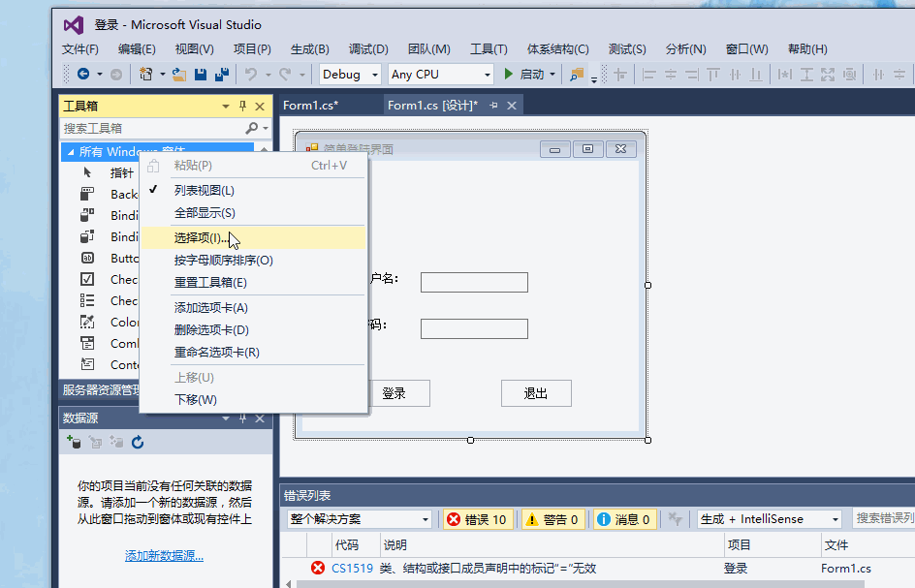Open the Start button dropdown arrow
The image size is (915, 588).
552,74
